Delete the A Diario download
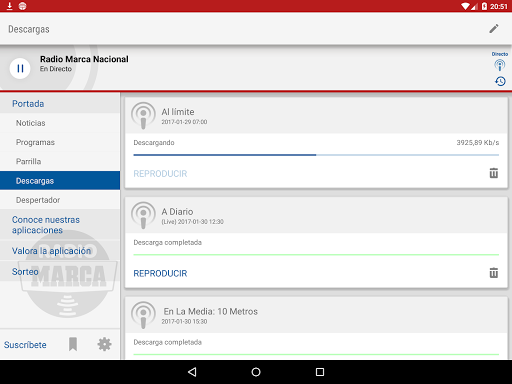This screenshot has height=384, width=512. [x=494, y=273]
